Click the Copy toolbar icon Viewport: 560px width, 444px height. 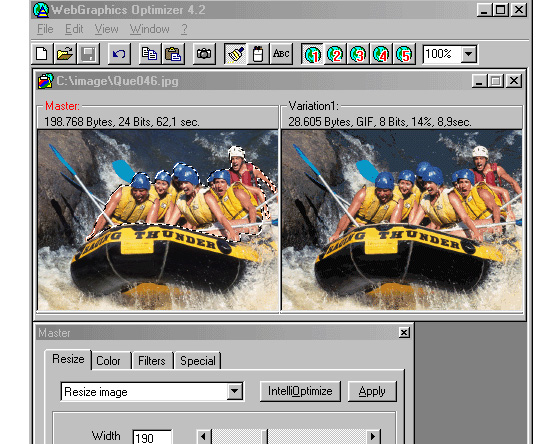150,54
